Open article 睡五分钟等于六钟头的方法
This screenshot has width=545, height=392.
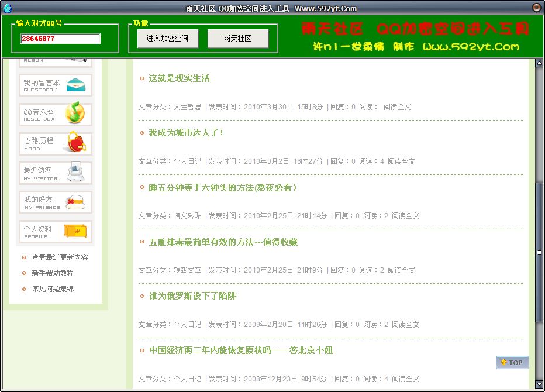click(x=222, y=187)
